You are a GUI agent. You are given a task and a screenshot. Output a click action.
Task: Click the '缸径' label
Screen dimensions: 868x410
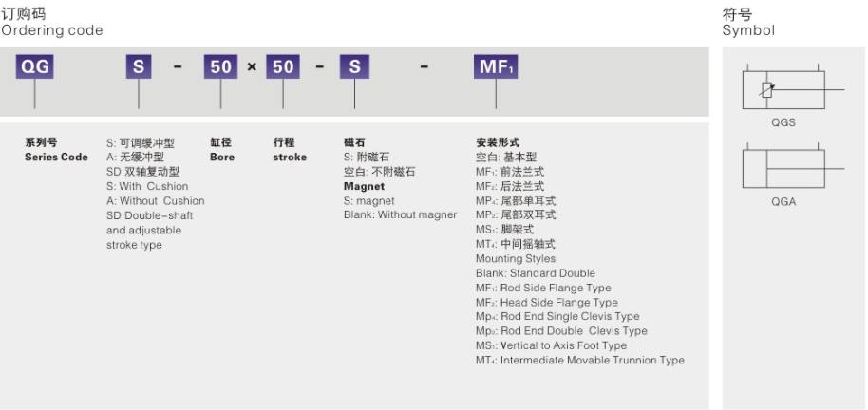pyautogui.click(x=221, y=142)
